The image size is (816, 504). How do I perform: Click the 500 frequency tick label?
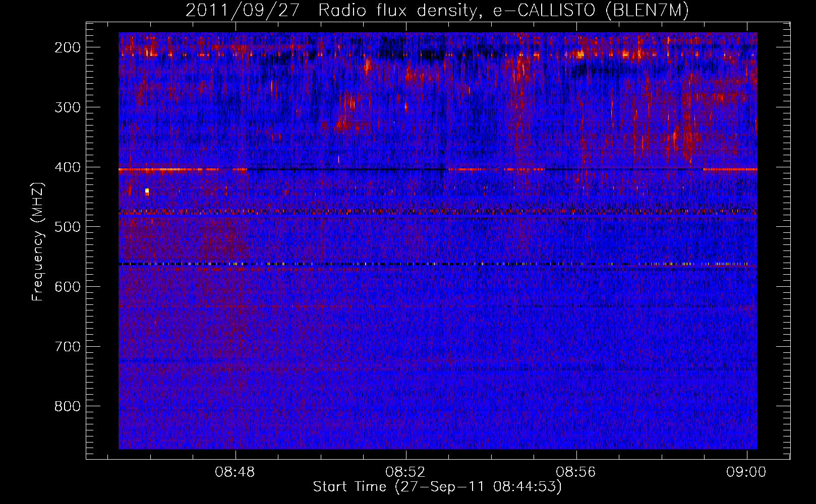(x=68, y=227)
